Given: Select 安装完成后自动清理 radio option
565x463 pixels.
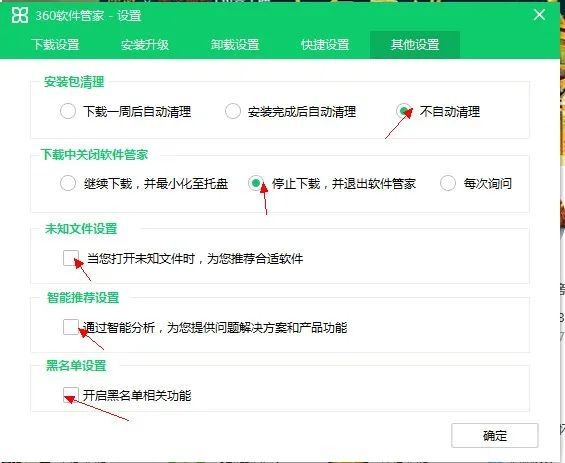Looking at the screenshot, I should 233,111.
